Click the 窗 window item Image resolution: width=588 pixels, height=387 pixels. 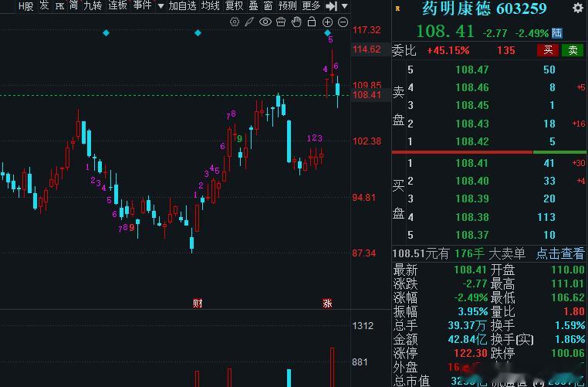268,5
